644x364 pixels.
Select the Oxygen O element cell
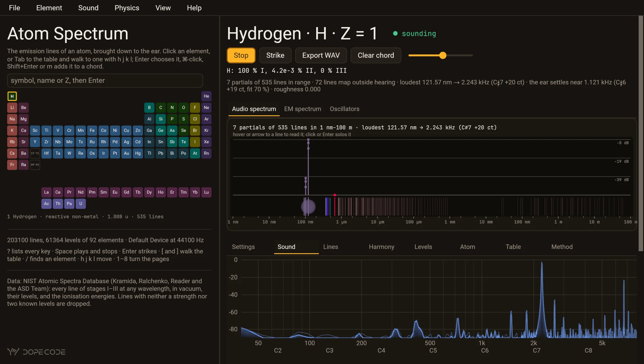[184, 108]
